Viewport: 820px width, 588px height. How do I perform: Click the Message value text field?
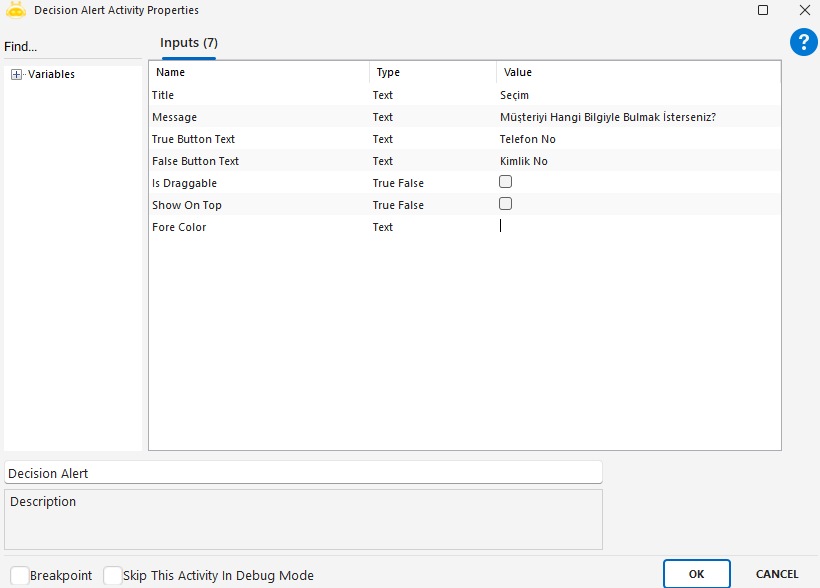(638, 117)
